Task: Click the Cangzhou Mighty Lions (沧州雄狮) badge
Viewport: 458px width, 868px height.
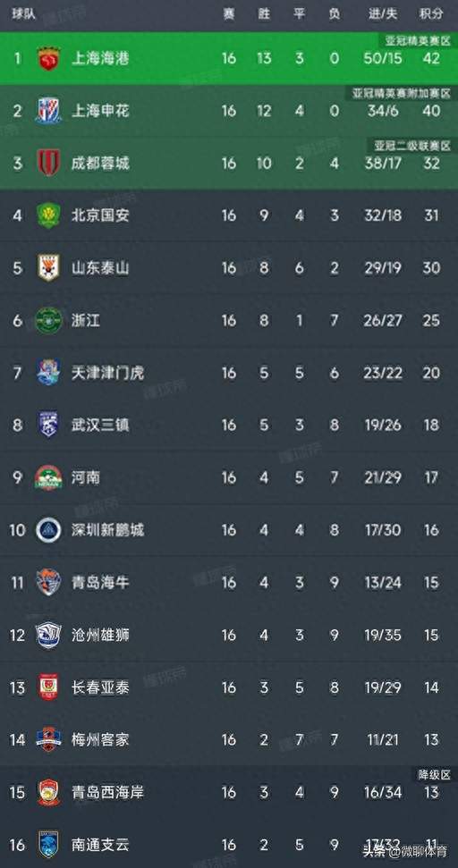Action: click(48, 635)
